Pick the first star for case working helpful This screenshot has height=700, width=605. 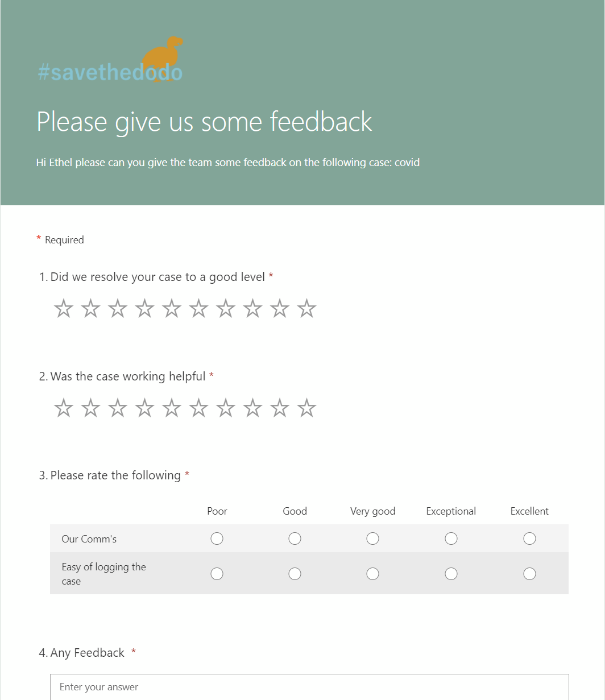[x=64, y=408]
